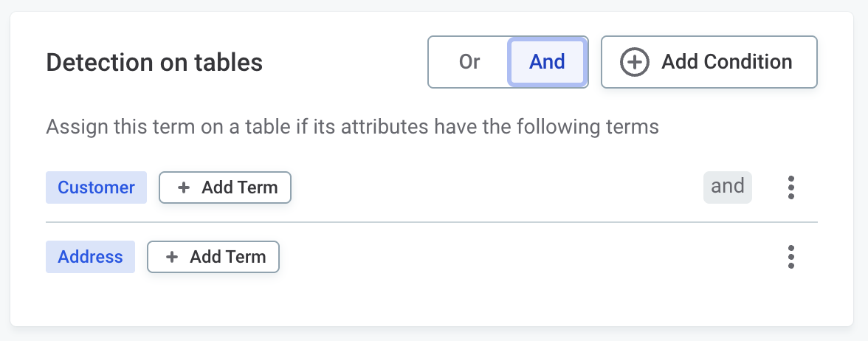868x341 pixels.
Task: Add a term next to Customer
Action: [x=225, y=187]
